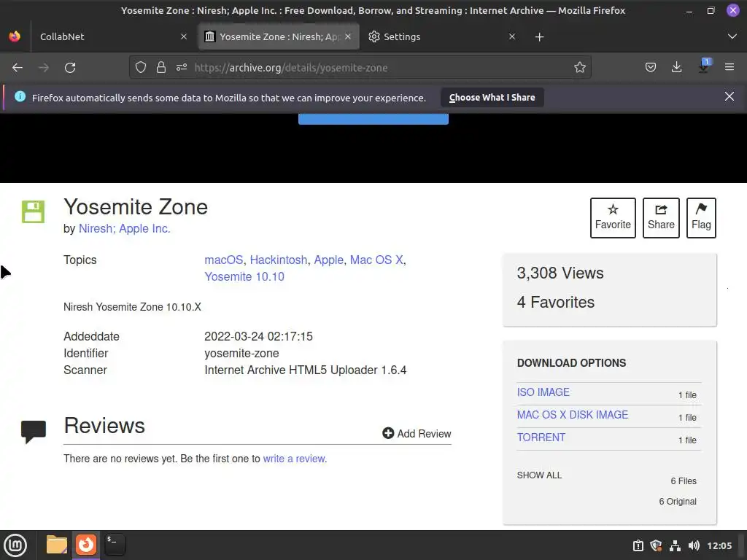The height and width of the screenshot is (560, 747).
Task: Close the CollabNet tab
Action: point(184,36)
